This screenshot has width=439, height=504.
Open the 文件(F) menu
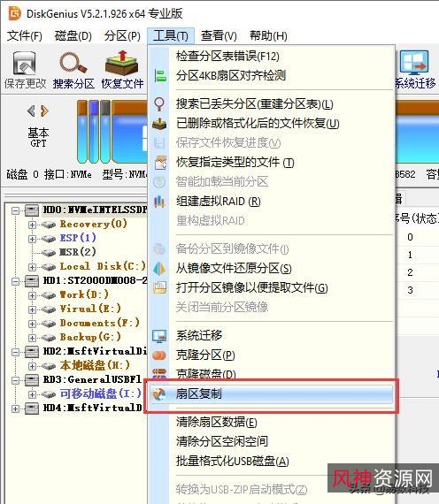tap(25, 35)
